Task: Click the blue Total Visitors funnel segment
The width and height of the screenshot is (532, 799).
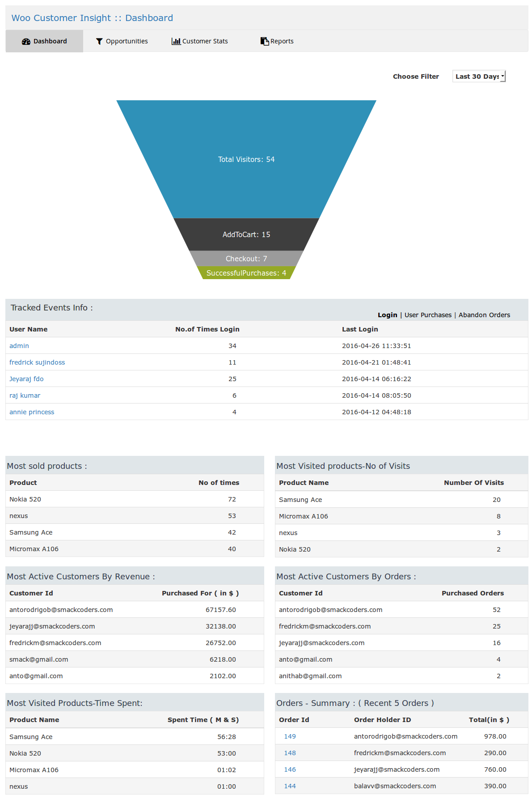Action: point(246,159)
